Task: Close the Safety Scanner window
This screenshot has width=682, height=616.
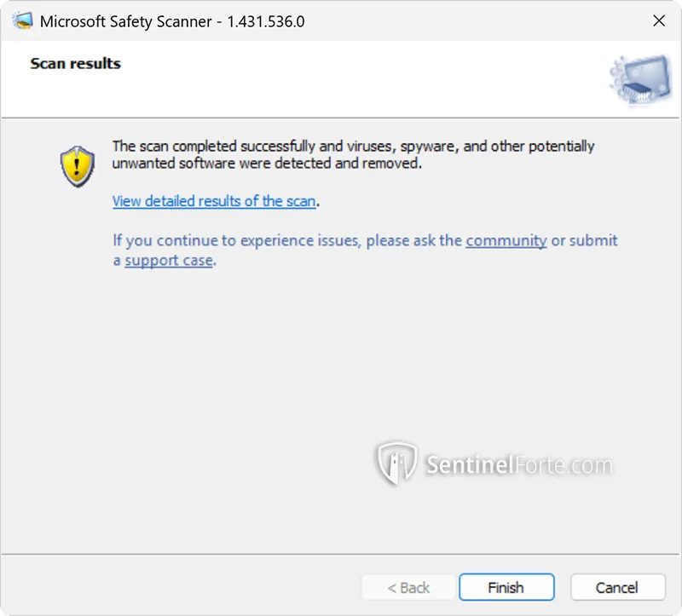Action: [x=658, y=21]
